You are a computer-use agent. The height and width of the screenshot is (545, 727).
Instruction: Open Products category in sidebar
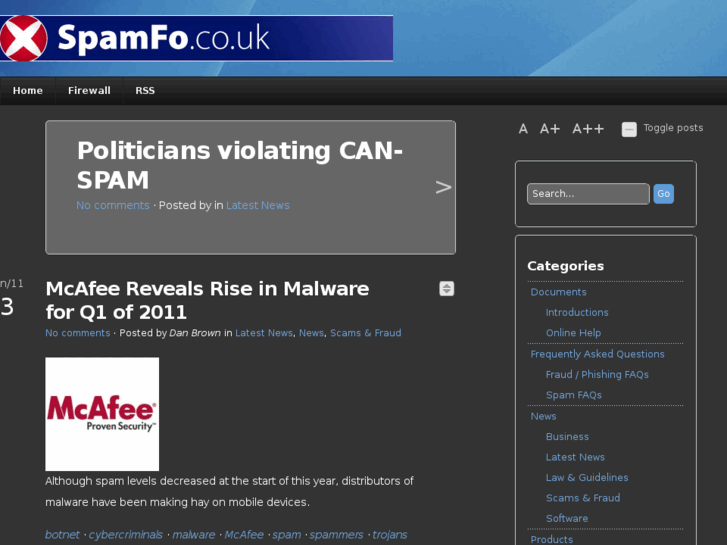(x=551, y=539)
